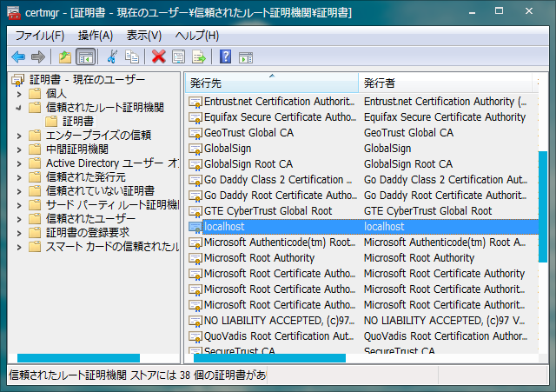Image resolution: width=556 pixels, height=392 pixels.
Task: Click the 信頼された発行元 folder icon
Action: [35, 177]
